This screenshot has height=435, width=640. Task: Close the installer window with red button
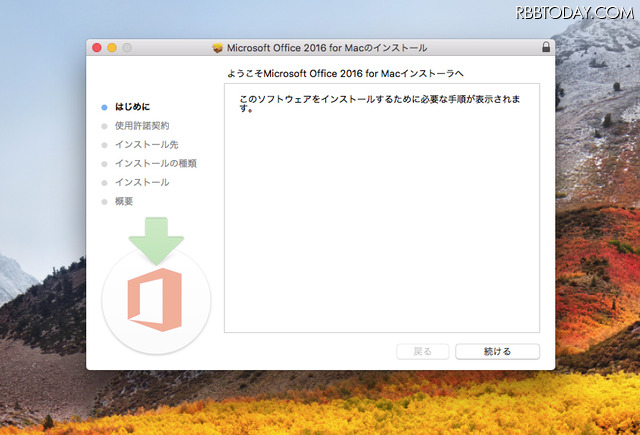(97, 48)
